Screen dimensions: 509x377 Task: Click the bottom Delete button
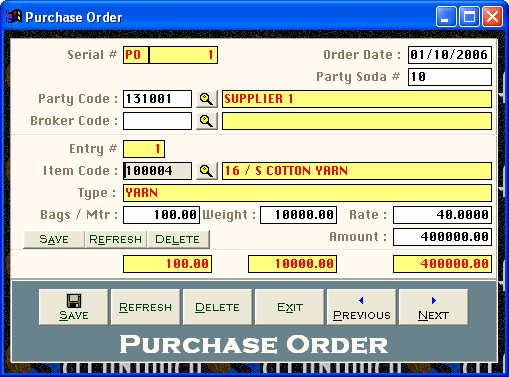217,307
